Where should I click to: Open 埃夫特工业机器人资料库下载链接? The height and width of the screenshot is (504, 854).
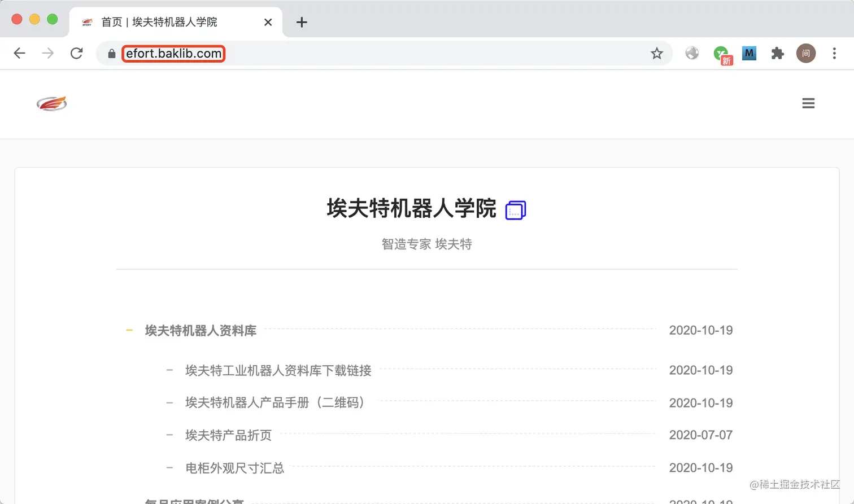(x=278, y=370)
